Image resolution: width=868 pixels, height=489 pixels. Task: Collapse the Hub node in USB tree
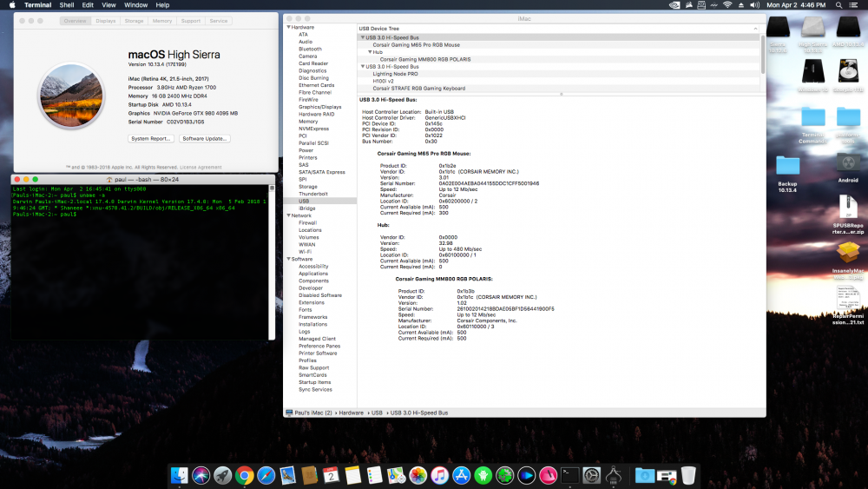370,52
